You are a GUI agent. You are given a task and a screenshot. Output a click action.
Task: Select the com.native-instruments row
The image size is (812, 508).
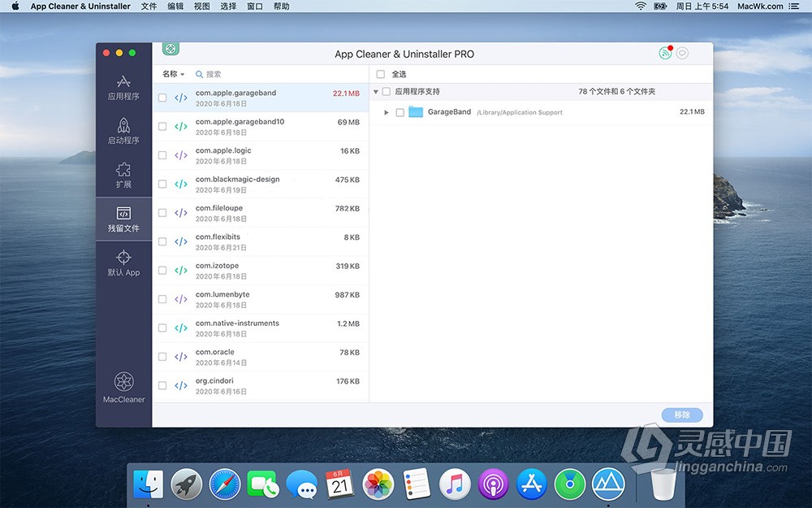coord(261,328)
